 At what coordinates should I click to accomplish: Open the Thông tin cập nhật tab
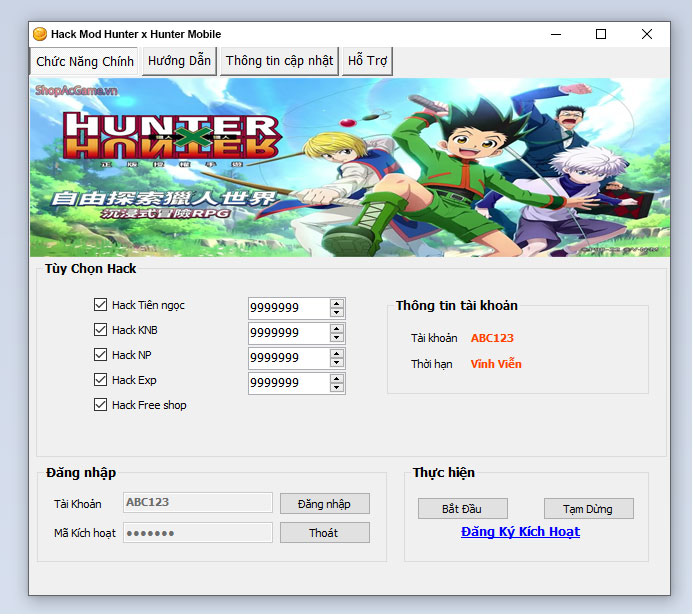279,61
